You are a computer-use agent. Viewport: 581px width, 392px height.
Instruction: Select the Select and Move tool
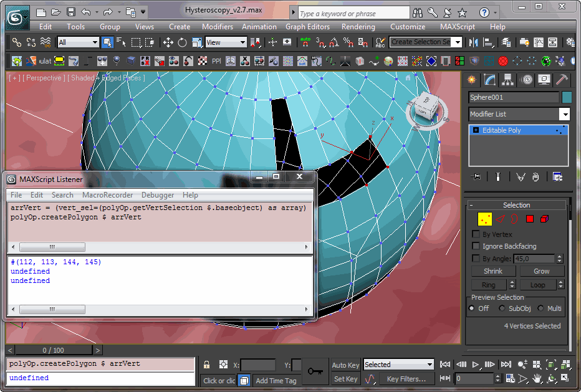click(168, 42)
